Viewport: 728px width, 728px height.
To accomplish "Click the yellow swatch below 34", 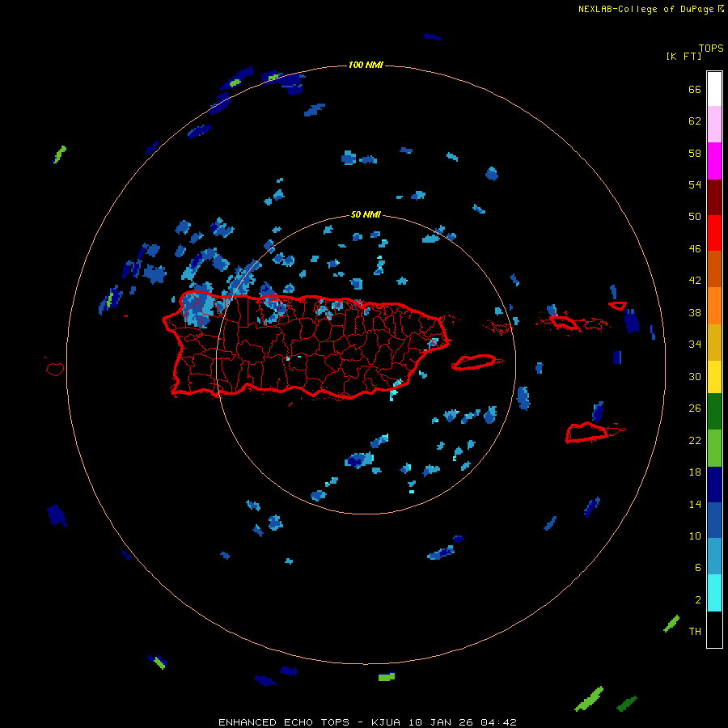I will pos(714,377).
